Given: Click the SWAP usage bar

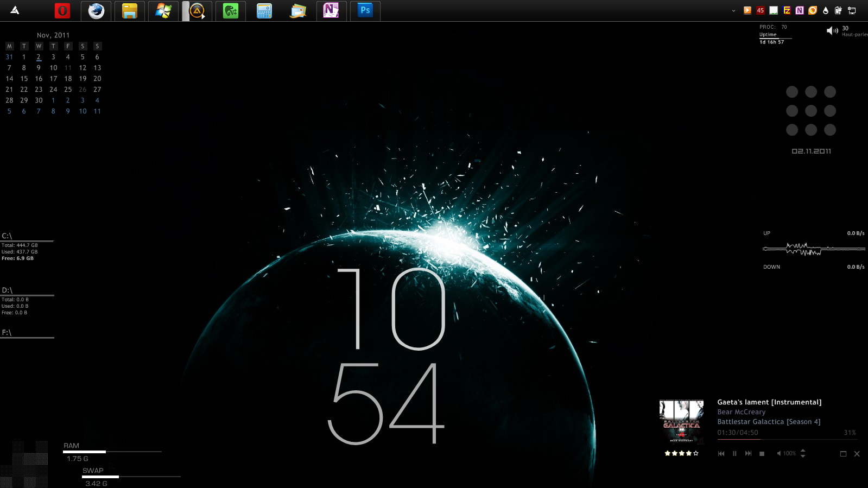Looking at the screenshot, I should [131, 477].
